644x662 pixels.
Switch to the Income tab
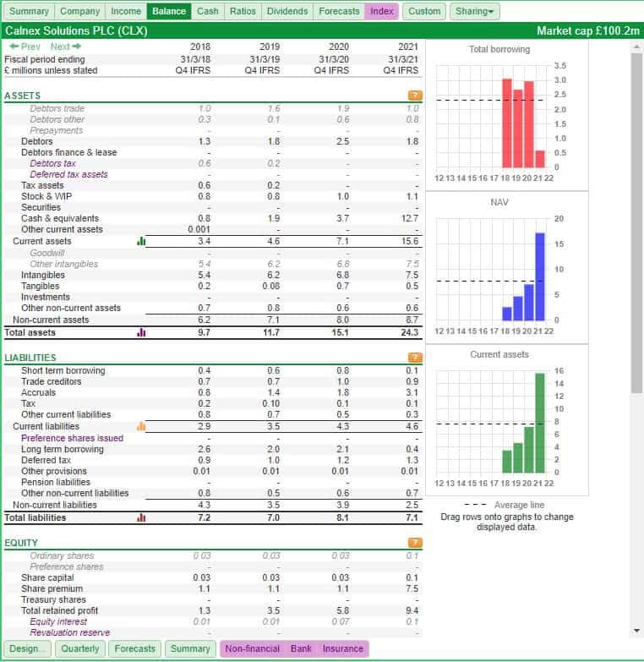click(x=126, y=11)
